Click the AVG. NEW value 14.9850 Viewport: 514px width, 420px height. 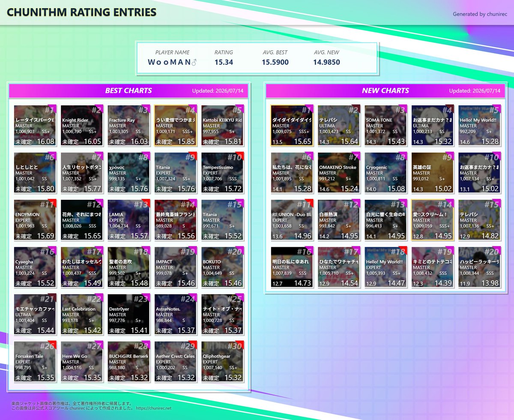pyautogui.click(x=326, y=62)
